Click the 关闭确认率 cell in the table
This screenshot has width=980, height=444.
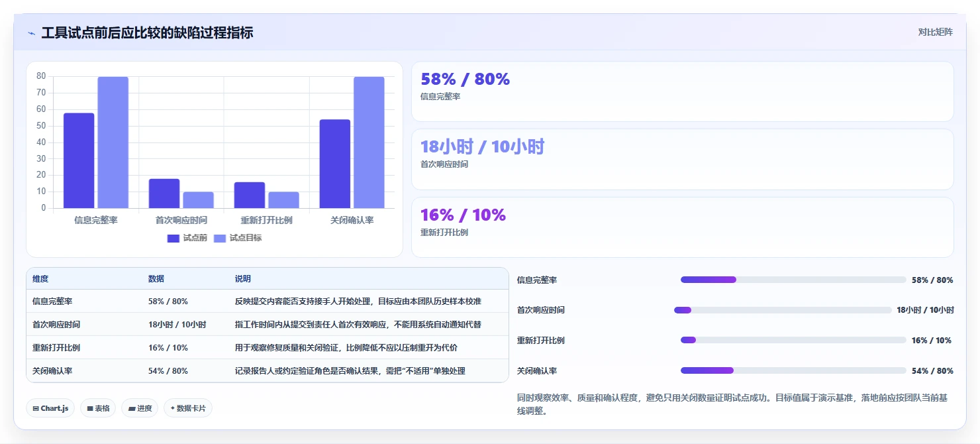tap(52, 371)
